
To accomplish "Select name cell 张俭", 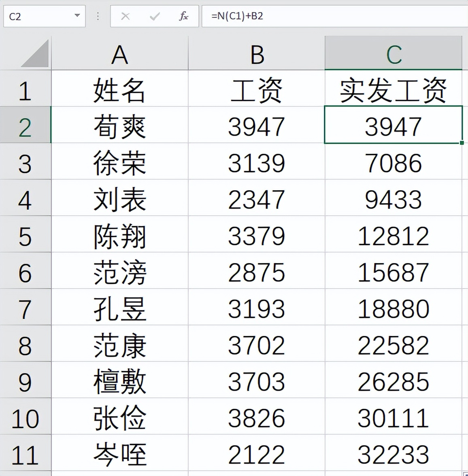I will 120,416.
